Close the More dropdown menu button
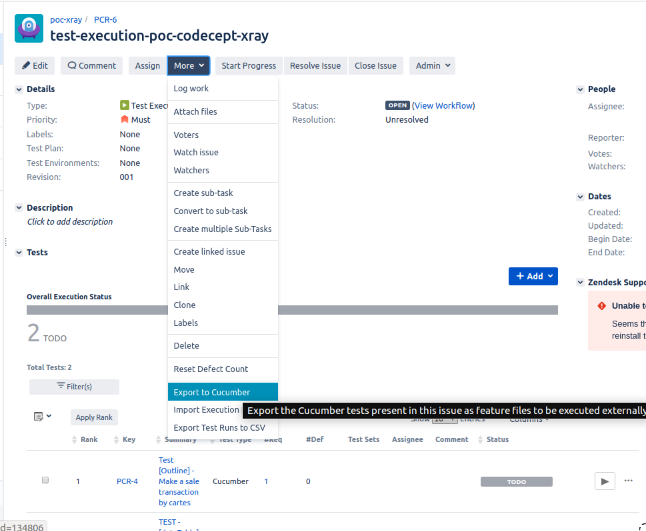This screenshot has width=646, height=531. [189, 66]
